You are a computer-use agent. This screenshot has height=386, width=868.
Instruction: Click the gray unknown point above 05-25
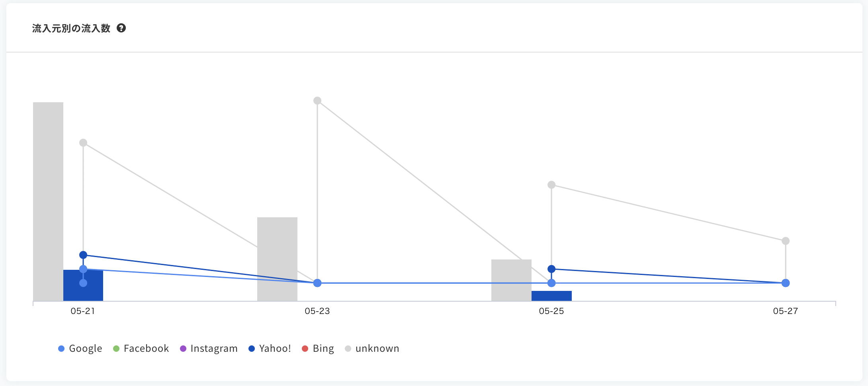[551, 185]
